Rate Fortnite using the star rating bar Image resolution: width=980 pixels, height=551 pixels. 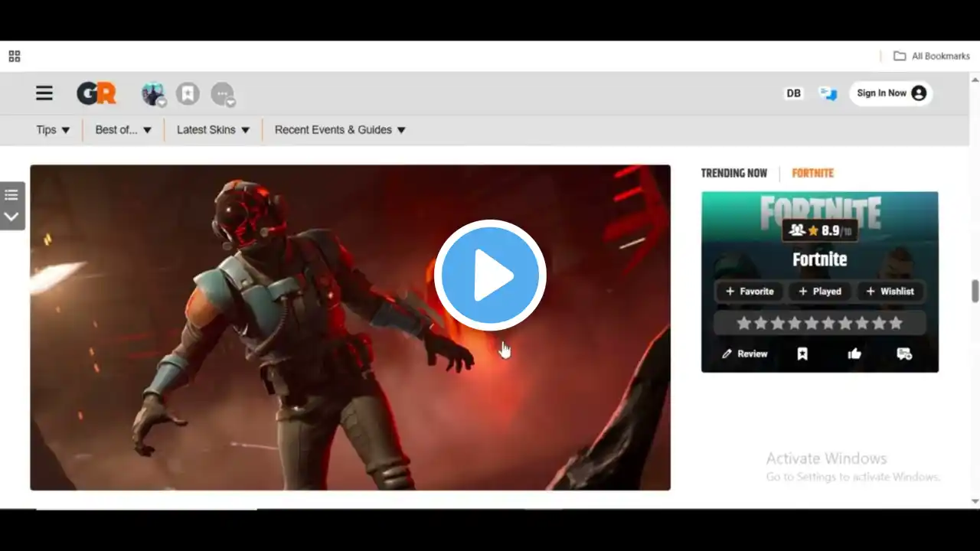(x=820, y=323)
